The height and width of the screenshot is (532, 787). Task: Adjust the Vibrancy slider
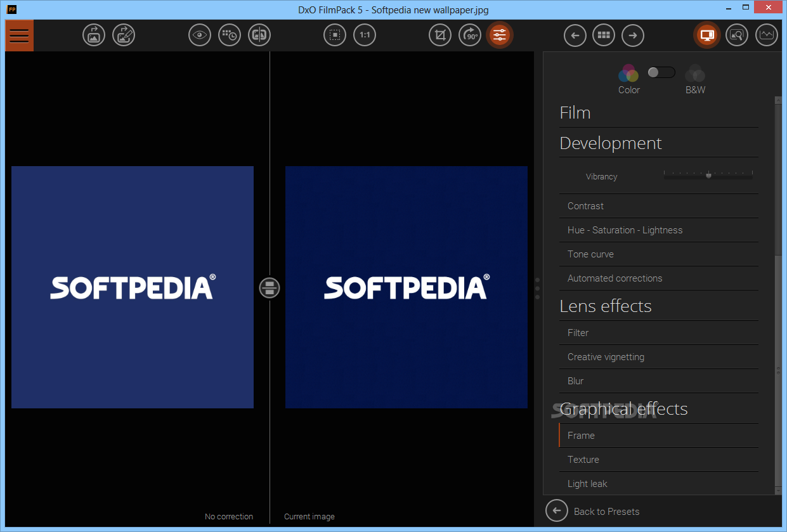(708, 175)
